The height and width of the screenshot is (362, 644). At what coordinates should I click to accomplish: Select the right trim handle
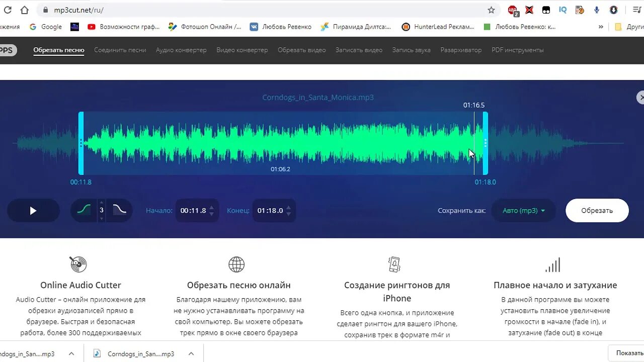pos(486,143)
